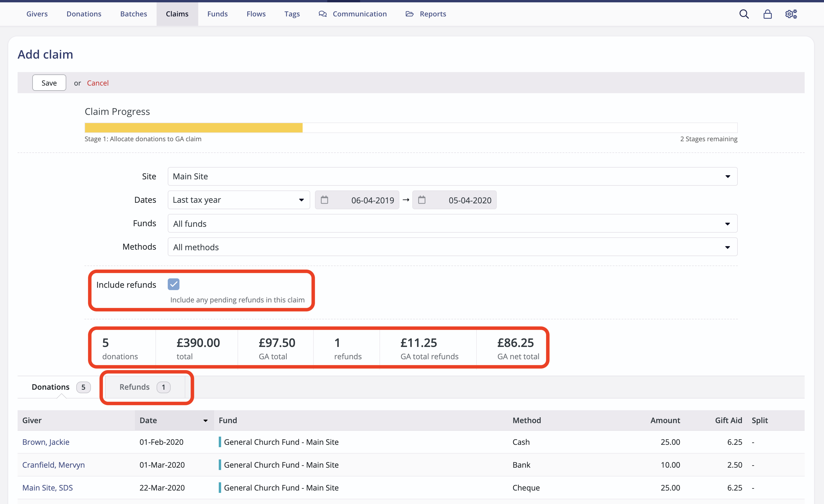Open the end date calendar picker
Viewport: 824px width, 504px height.
pos(422,200)
